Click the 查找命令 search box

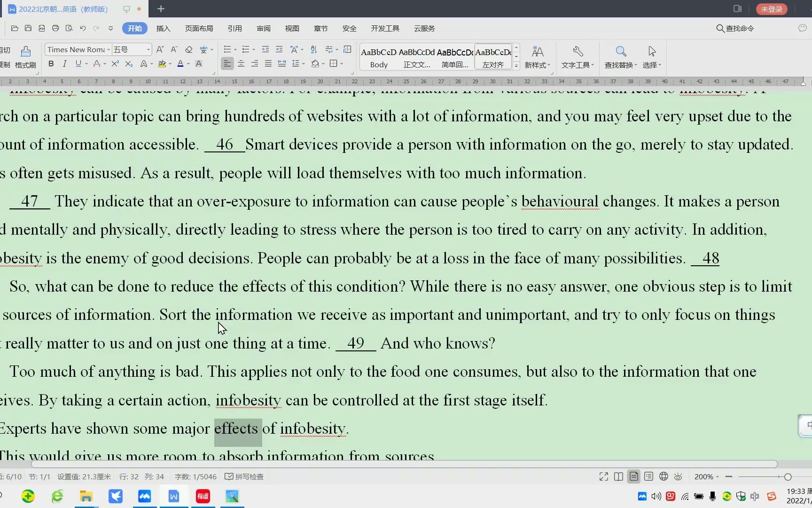735,28
